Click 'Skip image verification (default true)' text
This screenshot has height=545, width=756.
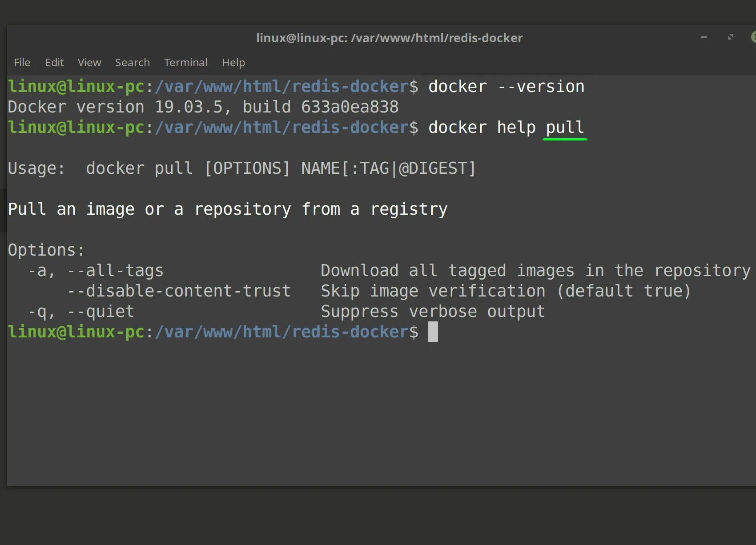[506, 291]
